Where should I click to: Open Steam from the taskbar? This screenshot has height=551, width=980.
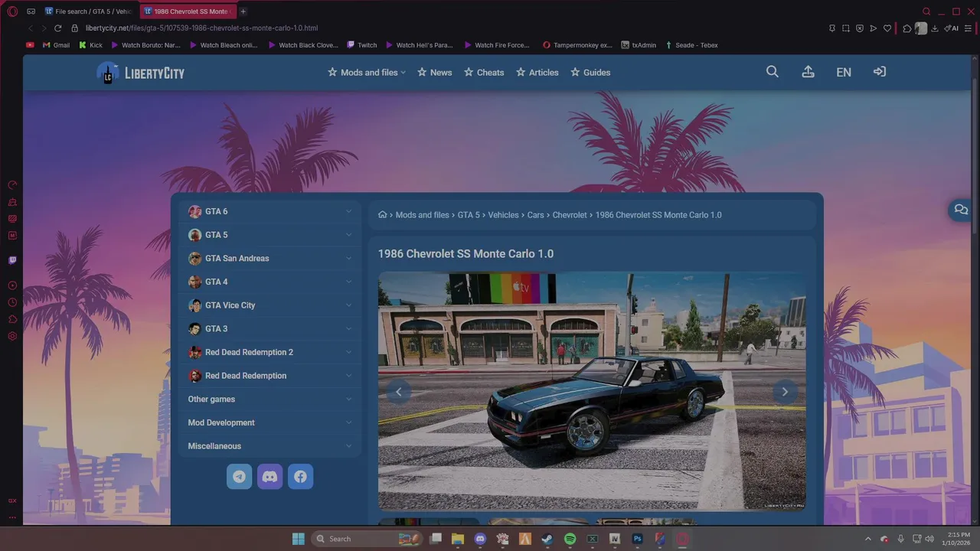(547, 539)
